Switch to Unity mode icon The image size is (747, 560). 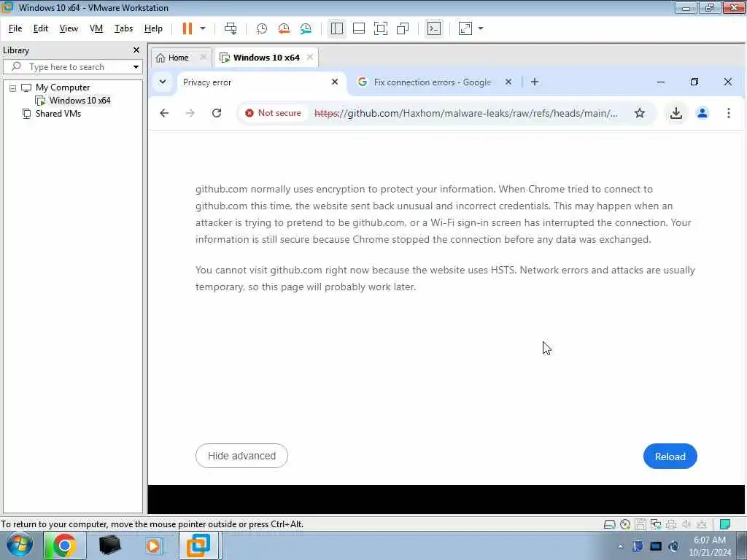403,28
